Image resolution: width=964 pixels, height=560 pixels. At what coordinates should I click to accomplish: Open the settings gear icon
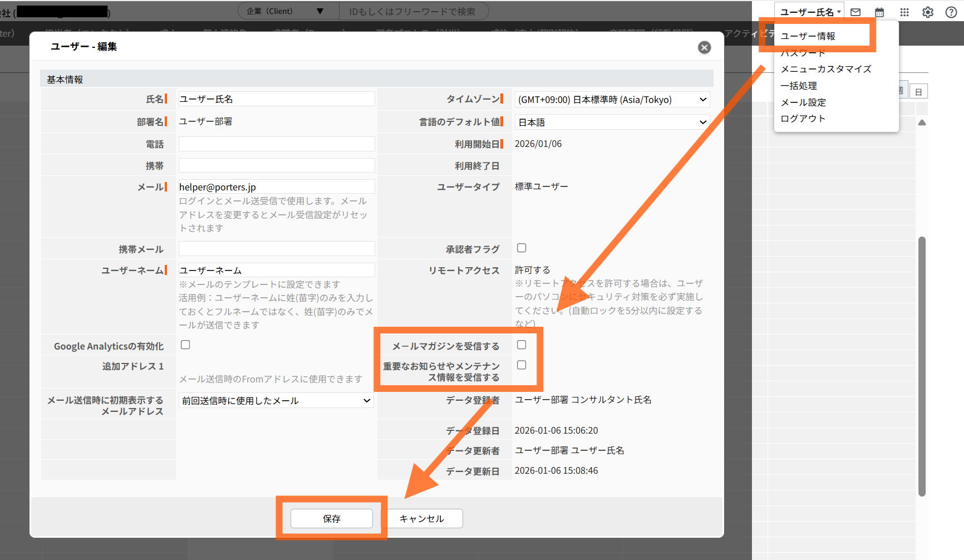pos(927,11)
